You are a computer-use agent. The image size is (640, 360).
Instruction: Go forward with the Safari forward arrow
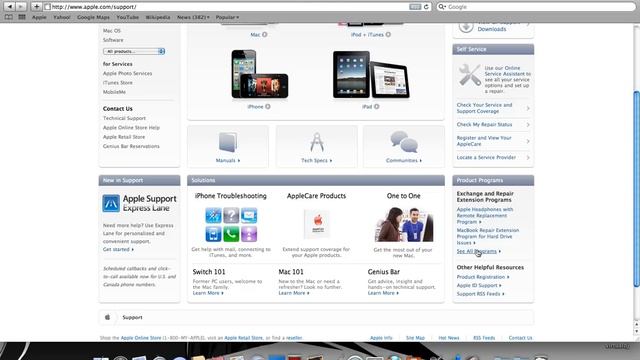21,7
